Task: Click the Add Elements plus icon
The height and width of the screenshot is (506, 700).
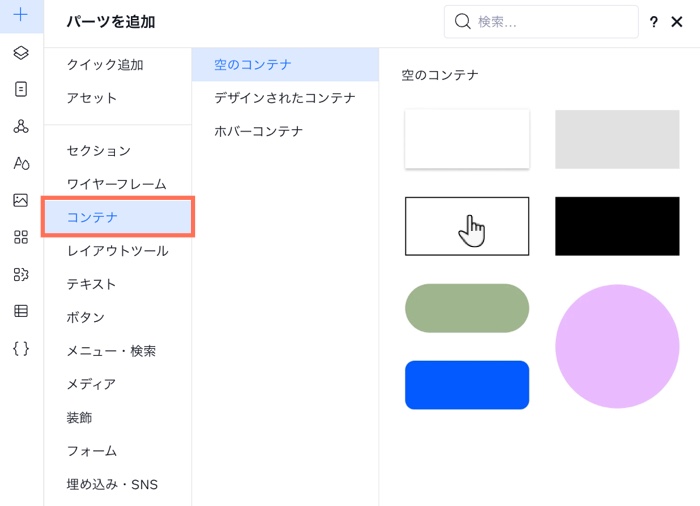Action: pos(21,15)
